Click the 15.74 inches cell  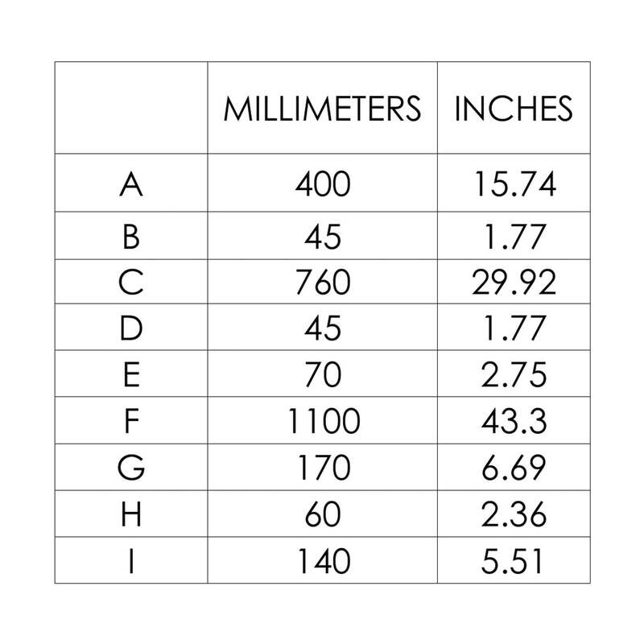tap(515, 184)
